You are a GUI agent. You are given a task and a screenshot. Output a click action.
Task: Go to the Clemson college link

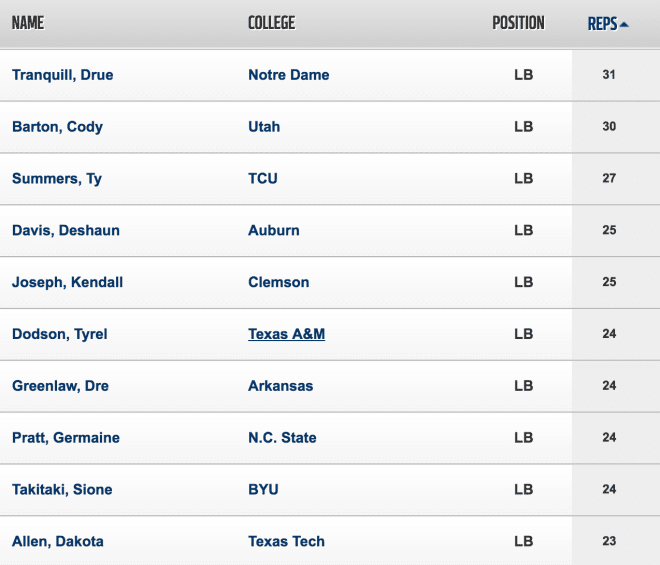[278, 282]
